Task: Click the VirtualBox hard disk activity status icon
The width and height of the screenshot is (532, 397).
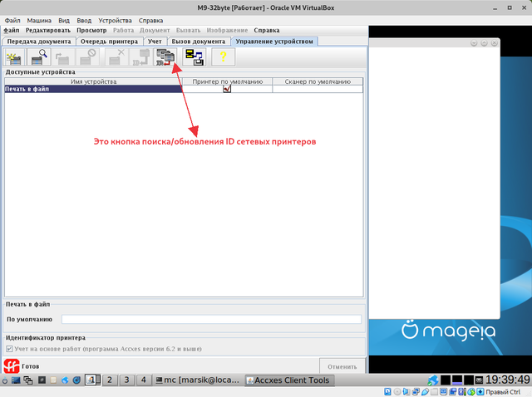Action: tap(387, 392)
